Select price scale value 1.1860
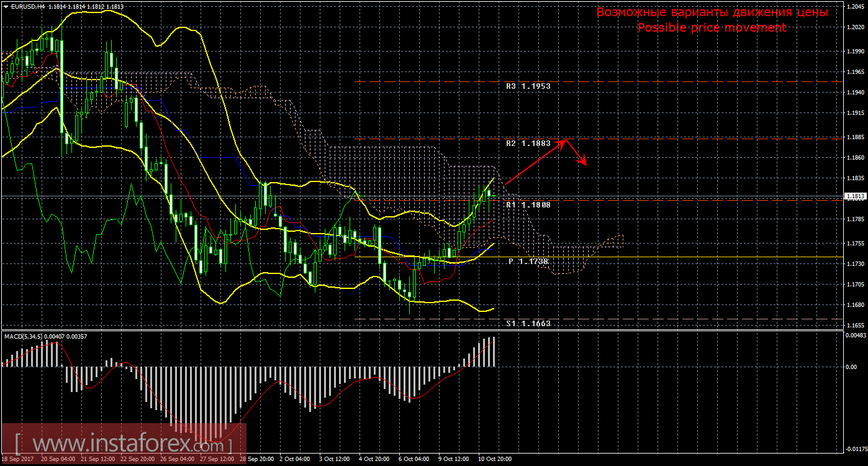This screenshot has height=466, width=868. 856,158
